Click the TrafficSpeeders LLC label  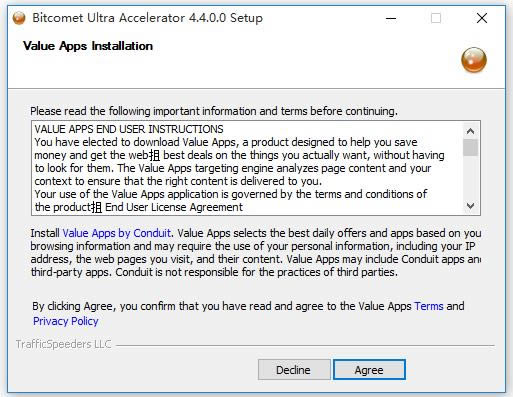click(x=64, y=344)
